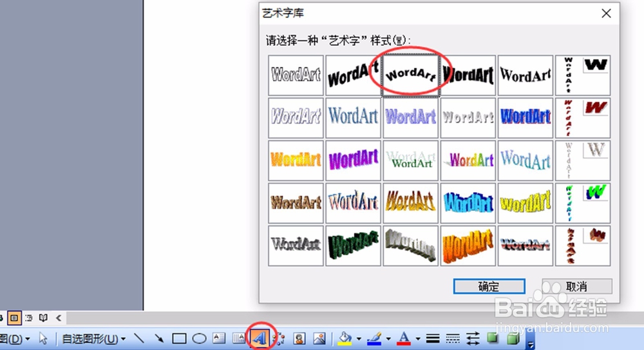Screen dimensions: 644x350
Task: Cancel with the 取消 button
Action: coord(576,286)
